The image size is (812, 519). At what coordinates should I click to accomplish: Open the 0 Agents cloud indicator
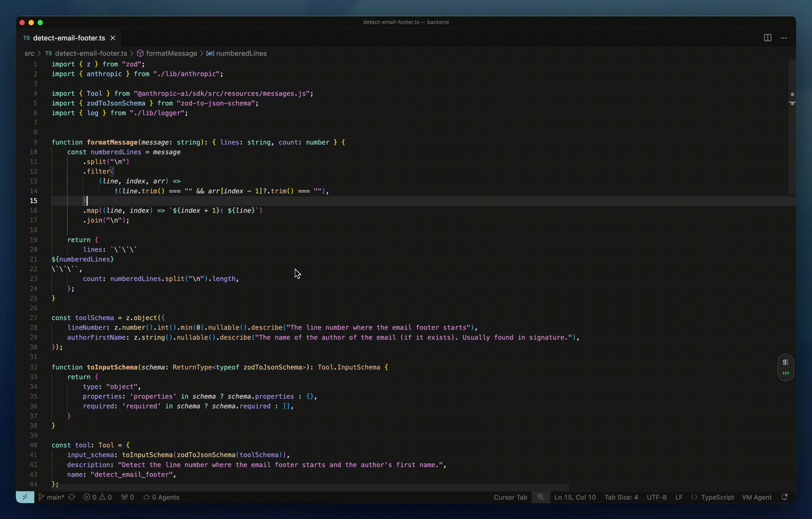point(161,497)
